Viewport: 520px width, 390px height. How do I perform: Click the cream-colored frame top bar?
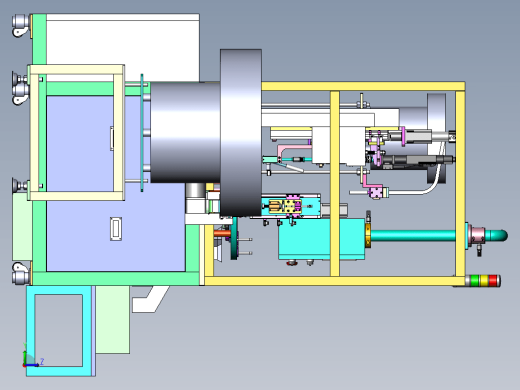coord(76,69)
